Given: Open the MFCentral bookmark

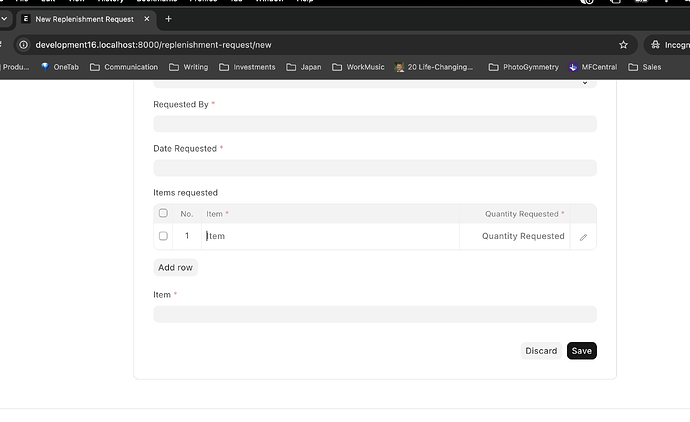Looking at the screenshot, I should (593, 67).
